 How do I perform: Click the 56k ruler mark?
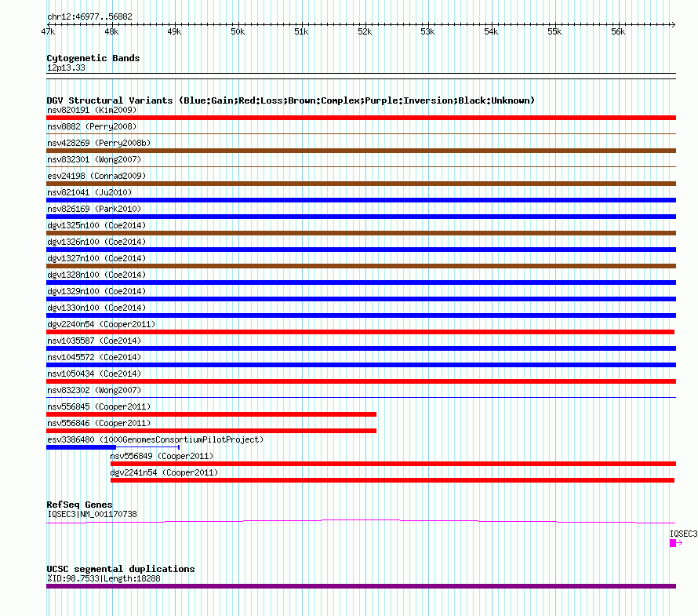[x=618, y=31]
